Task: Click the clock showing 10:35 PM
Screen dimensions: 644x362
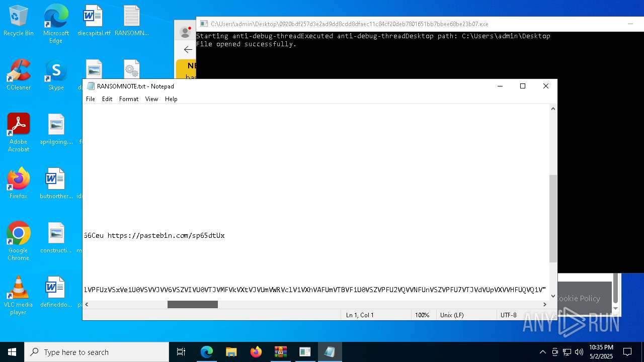Action: point(601,352)
